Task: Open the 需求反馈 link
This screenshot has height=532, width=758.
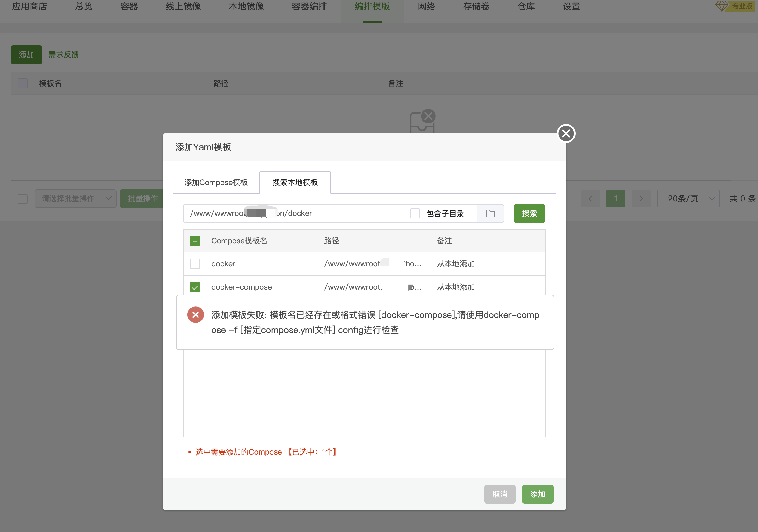Action: 64,55
